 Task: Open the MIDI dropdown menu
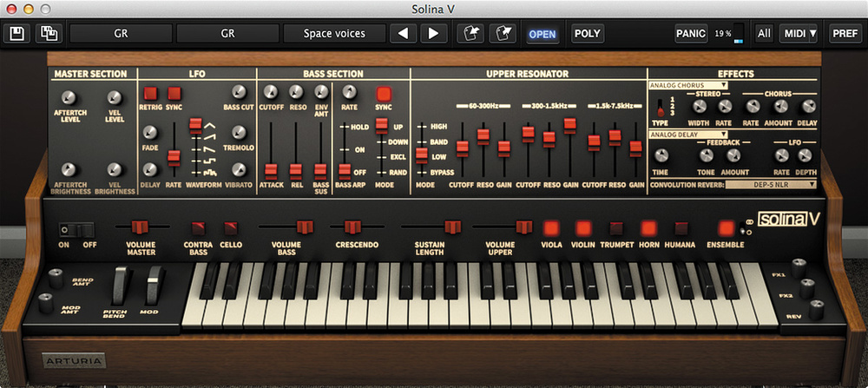799,34
